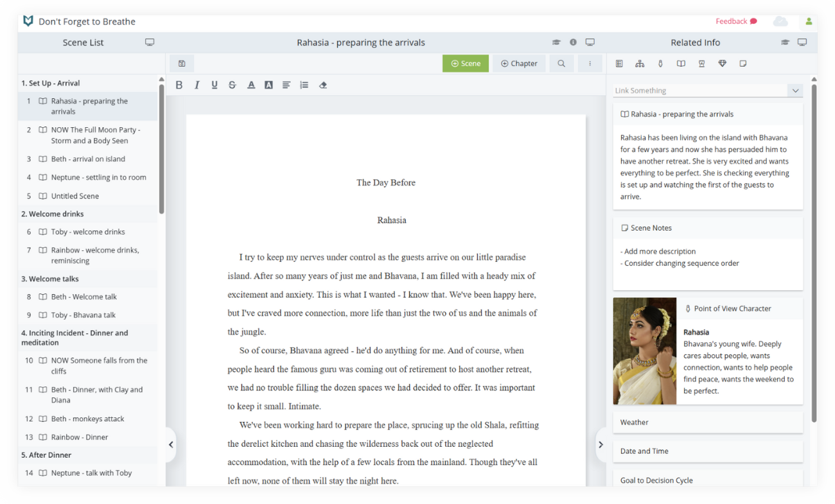This screenshot has height=504, width=835.
Task: Click the app logo beside the project title
Action: [x=28, y=21]
